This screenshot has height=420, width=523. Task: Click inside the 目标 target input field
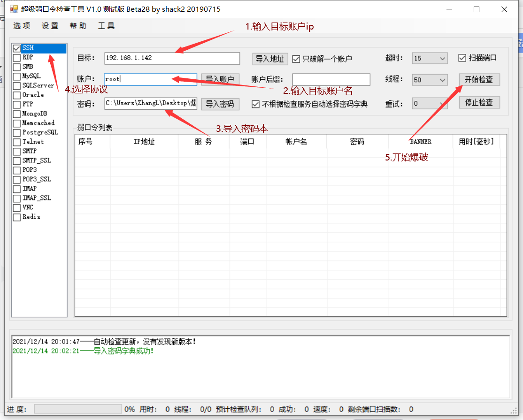[172, 58]
